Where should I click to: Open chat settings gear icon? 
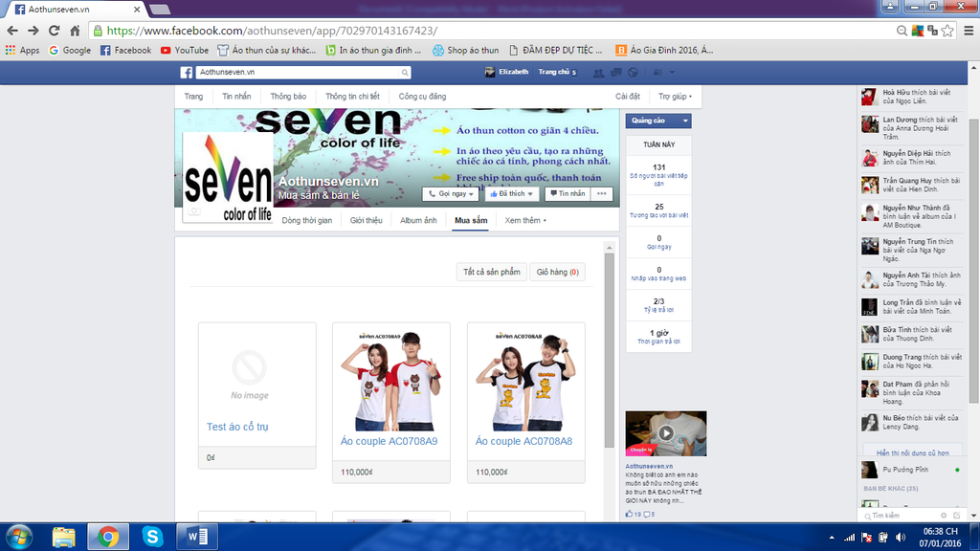[x=944, y=516]
